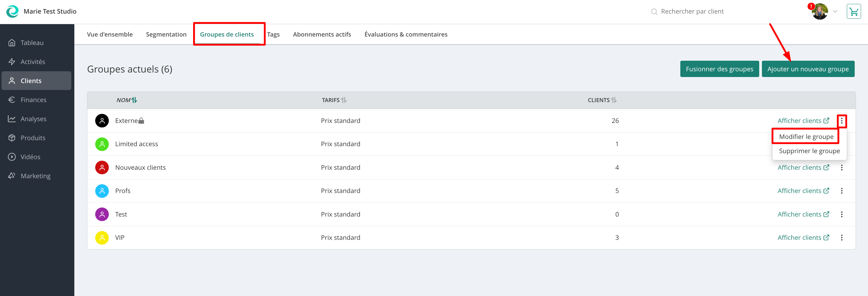The width and height of the screenshot is (868, 296).
Task: Open Marketing in the sidebar
Action: (36, 176)
